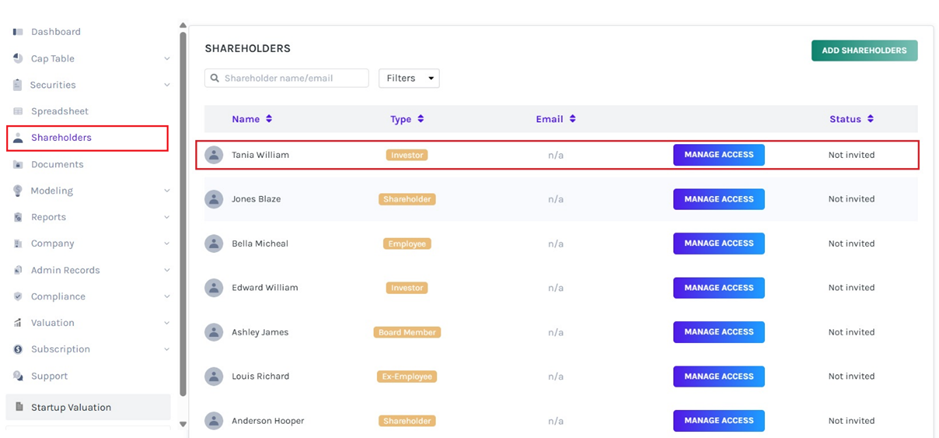The image size is (939, 438).
Task: Sort shareholders by Type column arrows
Action: pyautogui.click(x=421, y=119)
